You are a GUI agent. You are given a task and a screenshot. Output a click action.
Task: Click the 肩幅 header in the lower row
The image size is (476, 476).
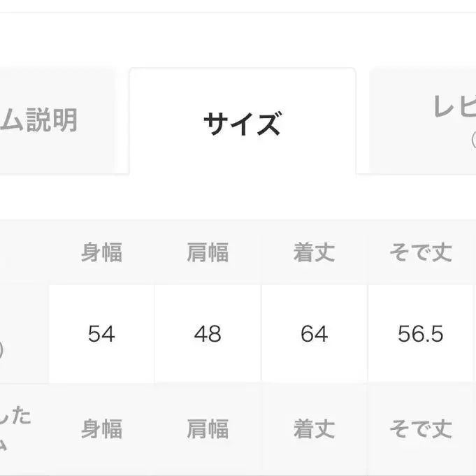click(208, 429)
